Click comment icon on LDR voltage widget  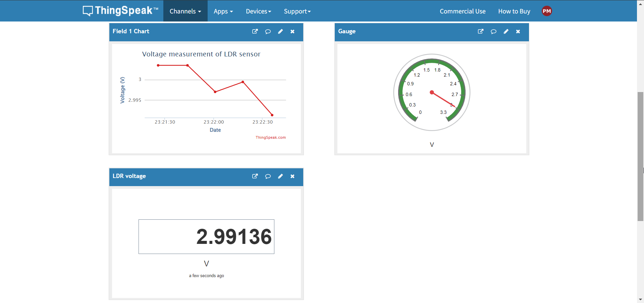click(x=268, y=176)
